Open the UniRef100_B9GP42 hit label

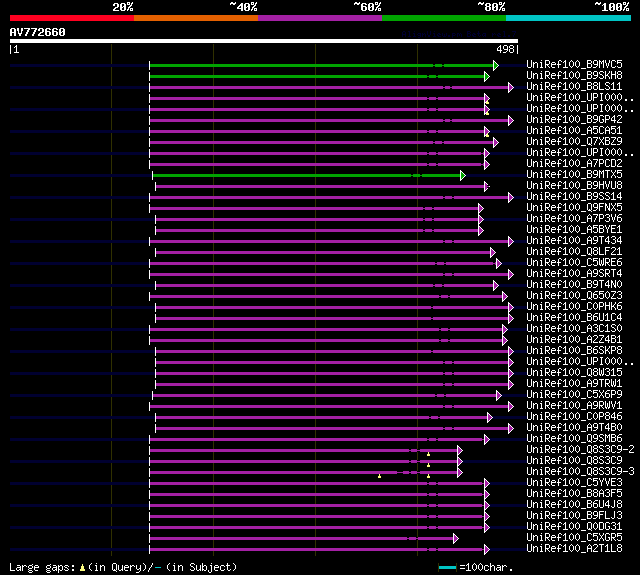[574, 120]
